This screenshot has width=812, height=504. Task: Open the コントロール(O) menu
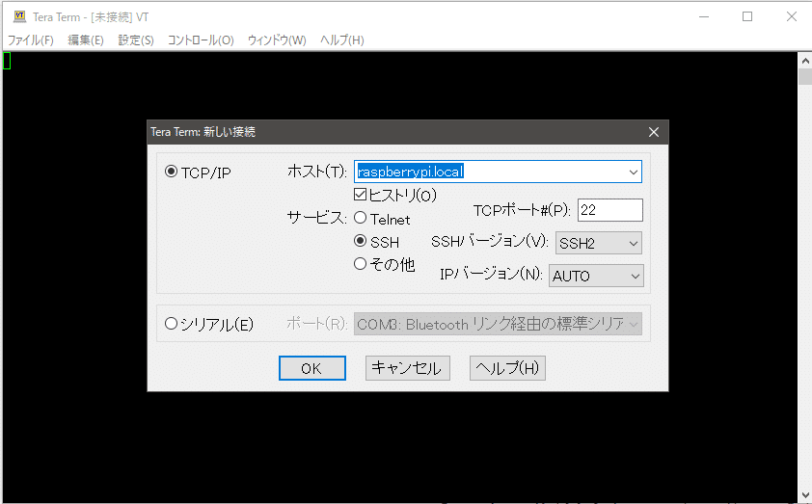(x=201, y=40)
